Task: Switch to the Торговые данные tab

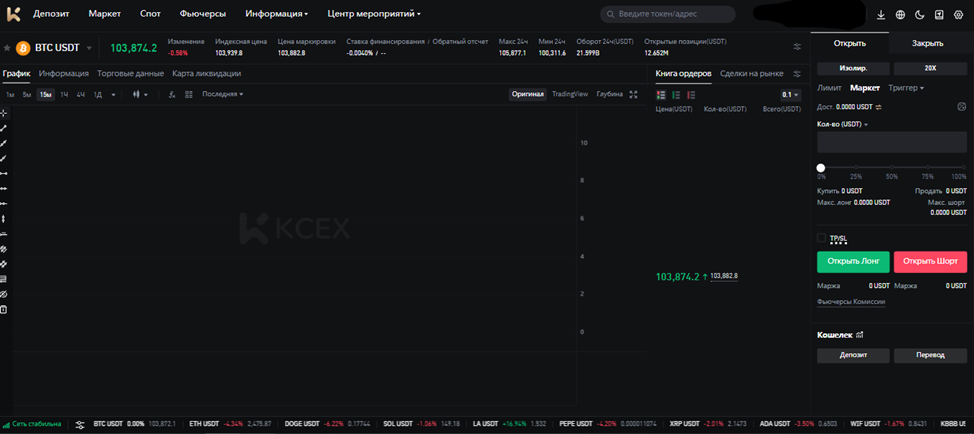Action: pos(130,73)
